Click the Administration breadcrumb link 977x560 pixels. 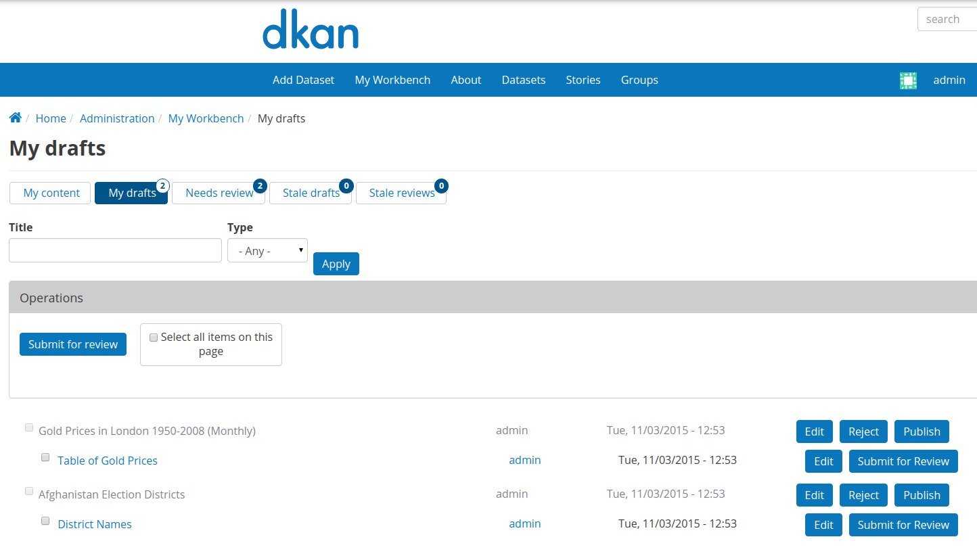click(x=117, y=118)
